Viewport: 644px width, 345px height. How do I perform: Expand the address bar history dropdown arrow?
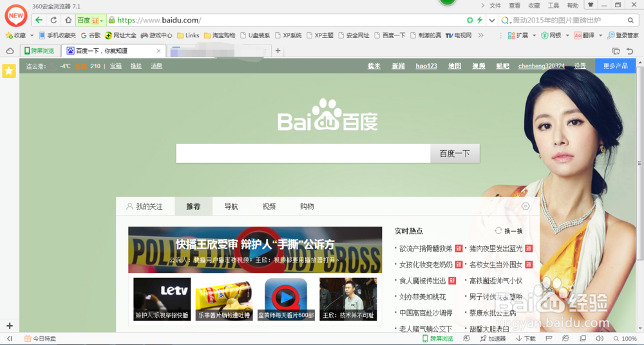click(491, 20)
